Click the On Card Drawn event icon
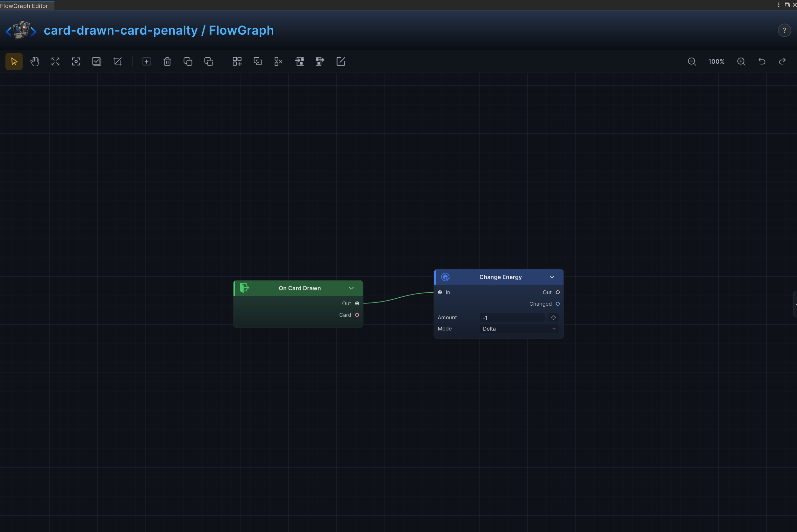The width and height of the screenshot is (797, 532). click(244, 288)
